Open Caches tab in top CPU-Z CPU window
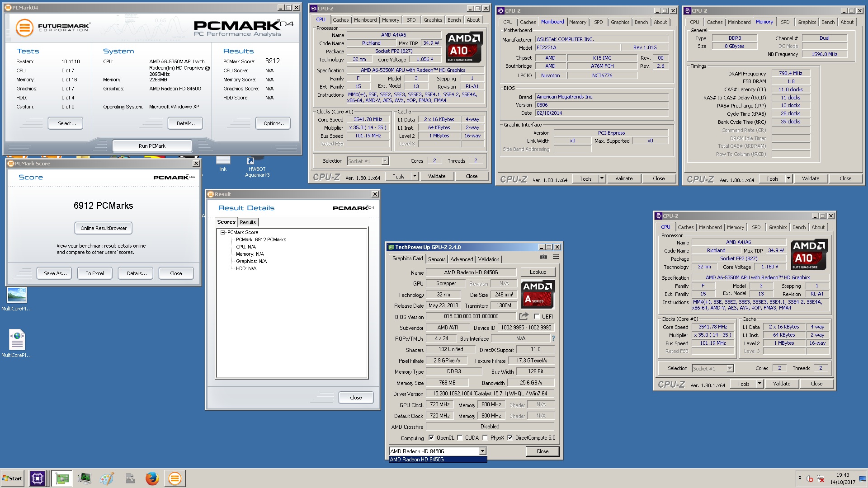This screenshot has height=488, width=868. pyautogui.click(x=340, y=20)
